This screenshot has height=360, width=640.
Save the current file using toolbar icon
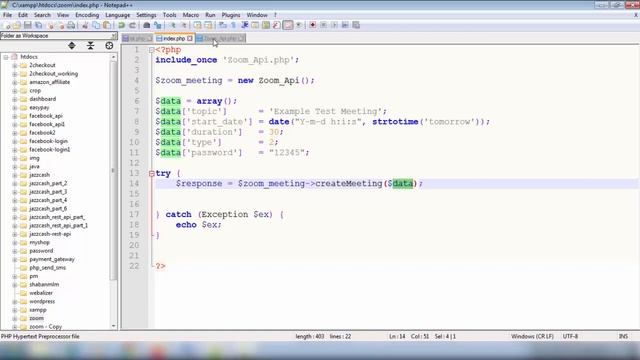click(27, 25)
